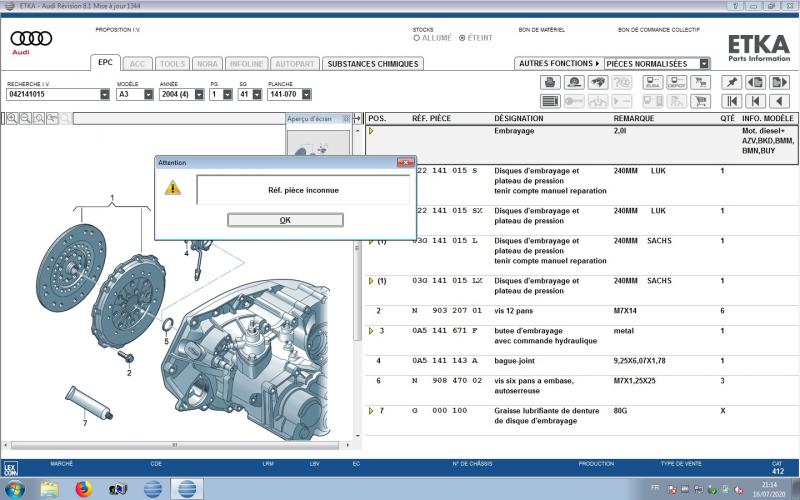Switch to the TOOLS tab
This screenshot has height=500, width=800.
click(172, 64)
